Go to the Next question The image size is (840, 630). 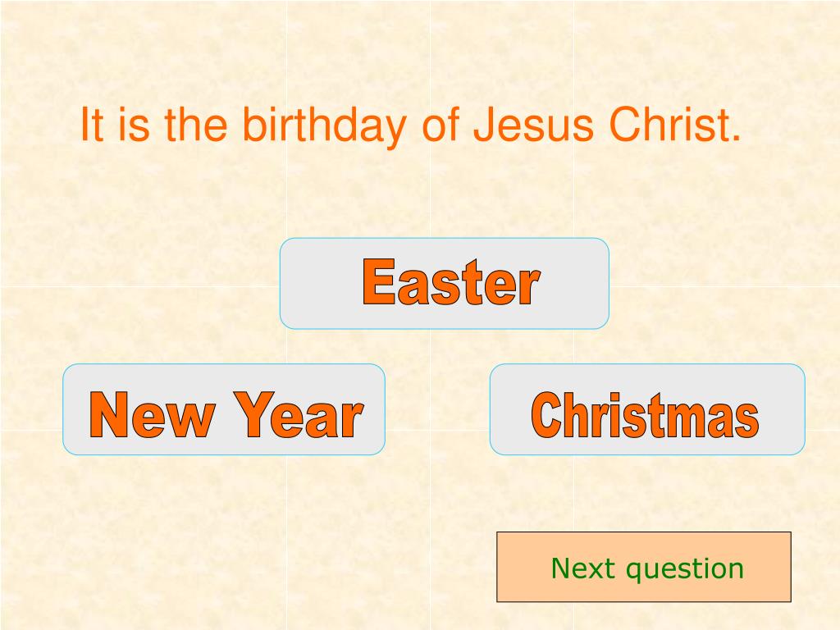click(x=644, y=567)
